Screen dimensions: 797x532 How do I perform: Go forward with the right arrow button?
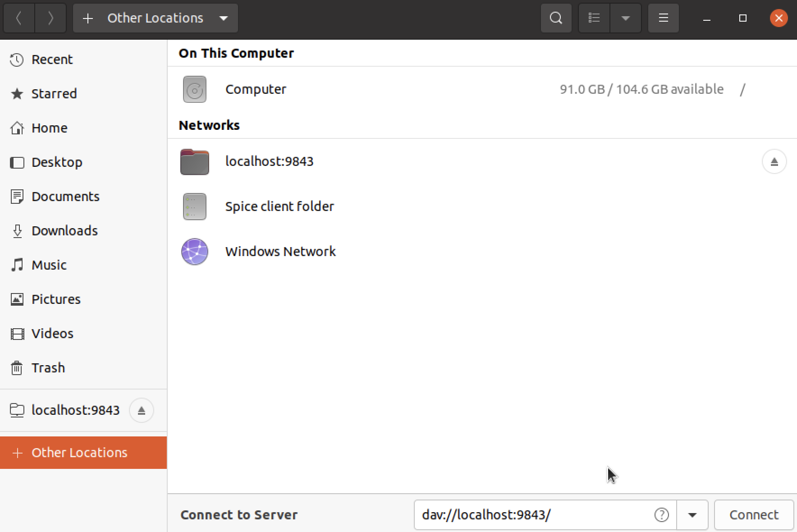(50, 18)
